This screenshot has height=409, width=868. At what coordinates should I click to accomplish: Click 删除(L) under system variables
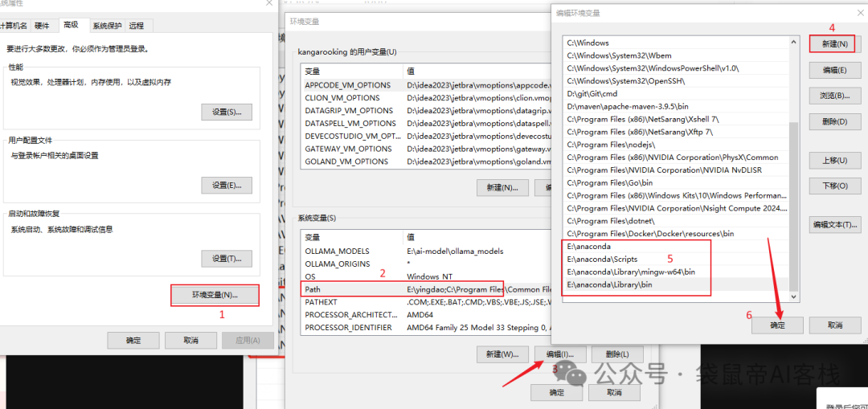(617, 354)
